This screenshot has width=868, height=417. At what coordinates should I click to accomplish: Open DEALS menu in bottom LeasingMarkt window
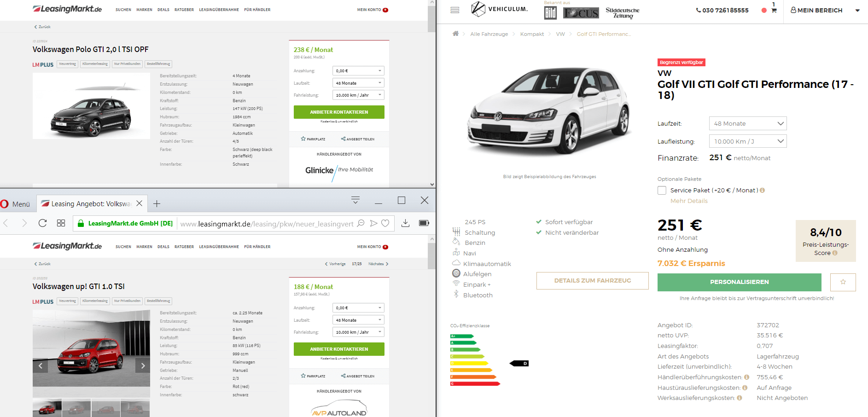(x=163, y=247)
